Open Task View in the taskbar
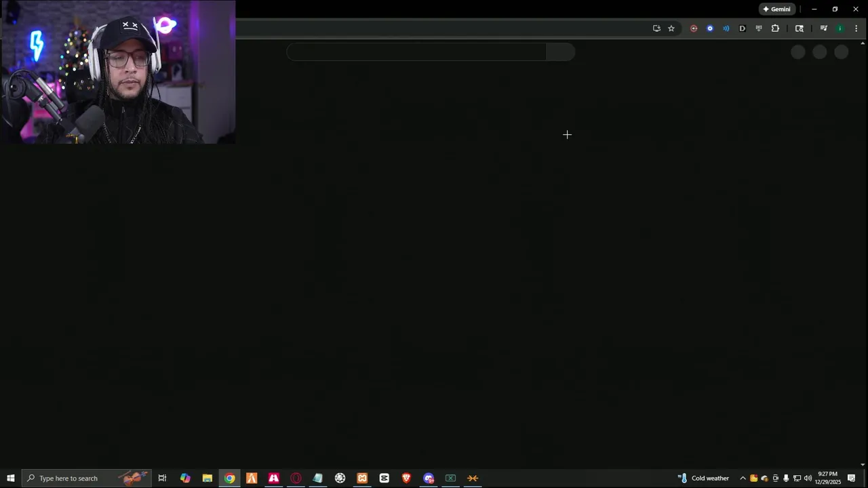The height and width of the screenshot is (488, 868). [162, 479]
